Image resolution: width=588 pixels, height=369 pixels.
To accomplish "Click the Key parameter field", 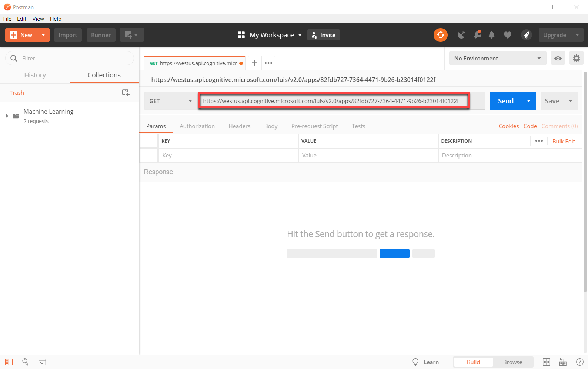I will [x=228, y=156].
